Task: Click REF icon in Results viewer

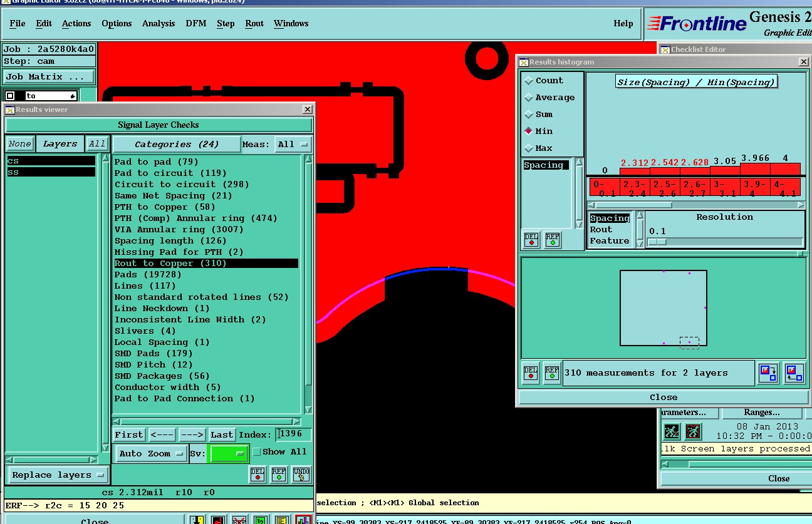Action: pyautogui.click(x=279, y=475)
